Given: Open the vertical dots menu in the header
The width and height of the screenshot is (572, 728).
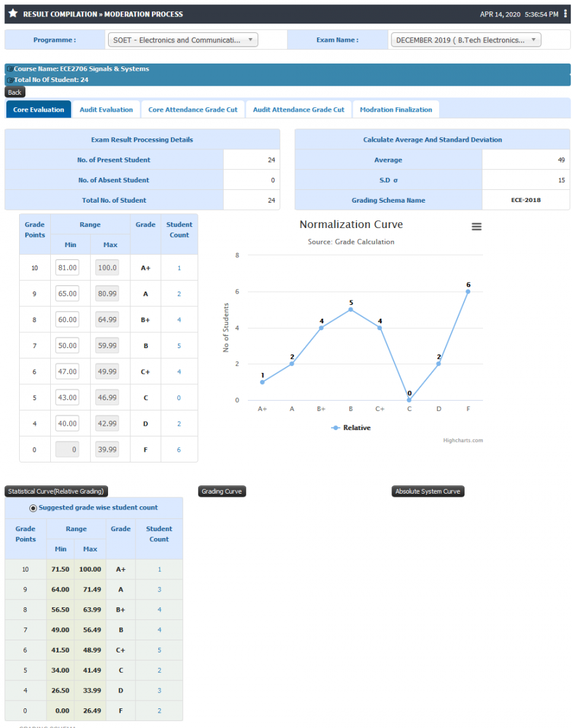Looking at the screenshot, I should point(565,13).
